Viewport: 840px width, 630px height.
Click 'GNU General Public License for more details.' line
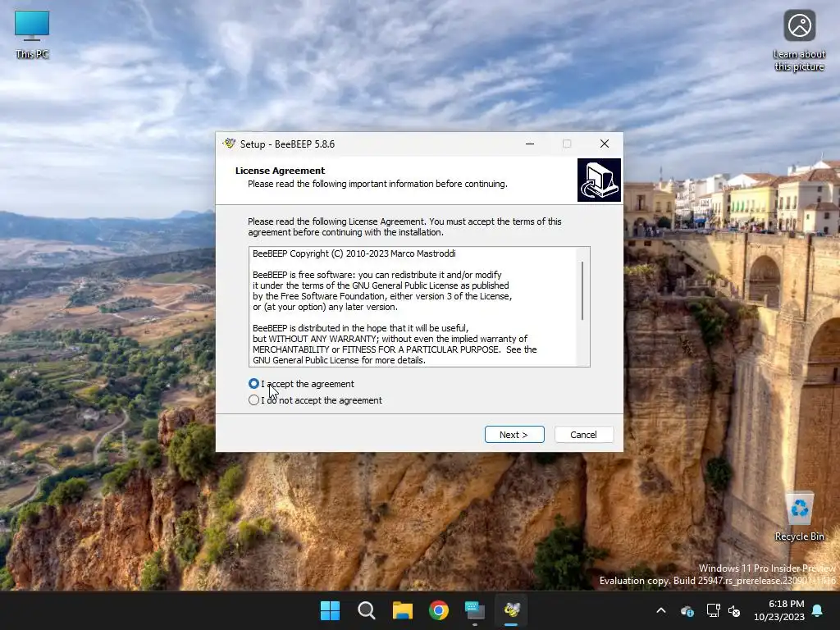coord(339,360)
